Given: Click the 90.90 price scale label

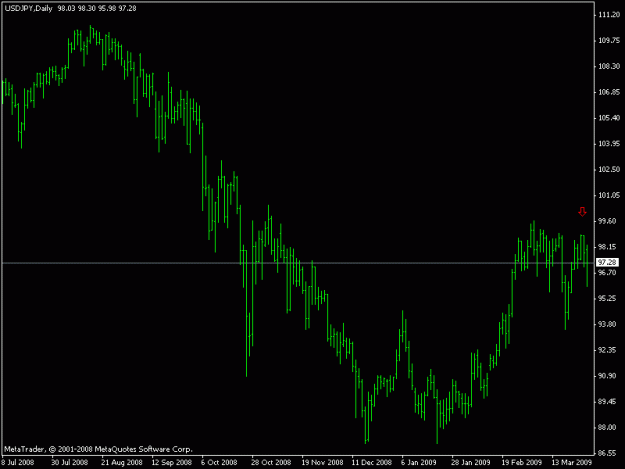Looking at the screenshot, I should click(x=607, y=375).
